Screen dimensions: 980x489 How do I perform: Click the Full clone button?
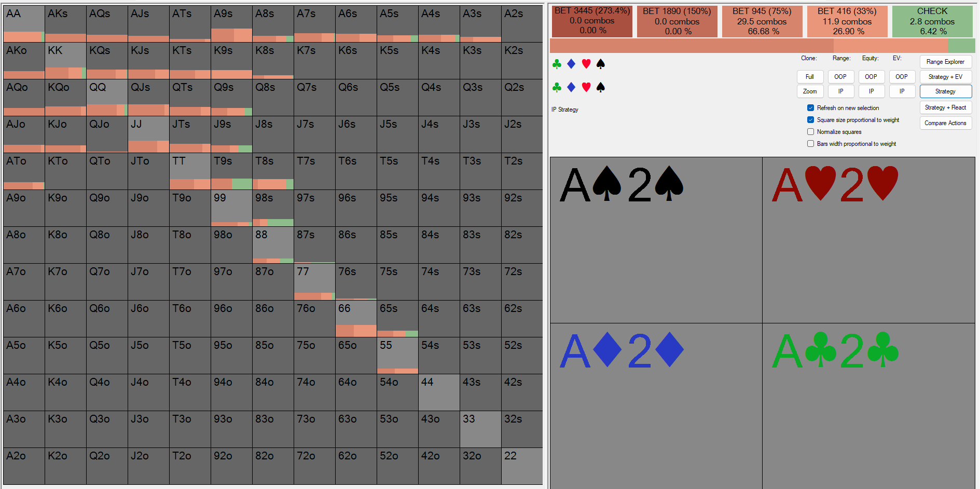(809, 77)
